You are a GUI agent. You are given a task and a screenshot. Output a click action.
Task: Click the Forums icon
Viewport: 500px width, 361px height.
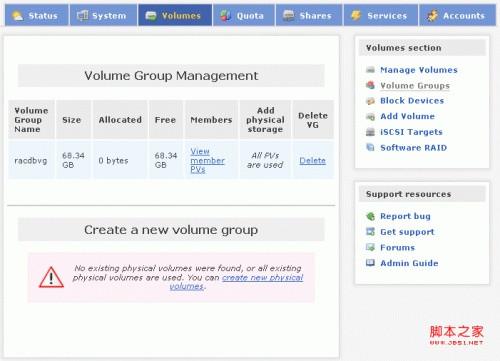click(x=370, y=247)
